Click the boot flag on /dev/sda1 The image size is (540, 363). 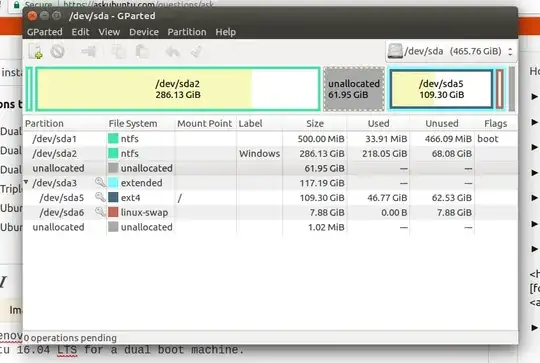pos(488,139)
